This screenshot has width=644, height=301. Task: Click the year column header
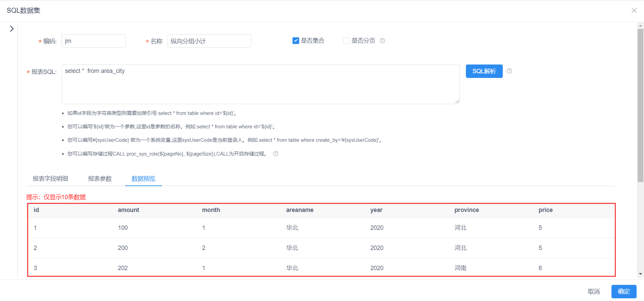[x=376, y=210]
